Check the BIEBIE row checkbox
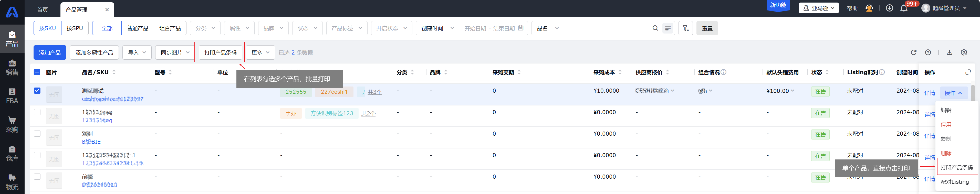Viewport: 980px width, 194px height. pyautogui.click(x=37, y=134)
